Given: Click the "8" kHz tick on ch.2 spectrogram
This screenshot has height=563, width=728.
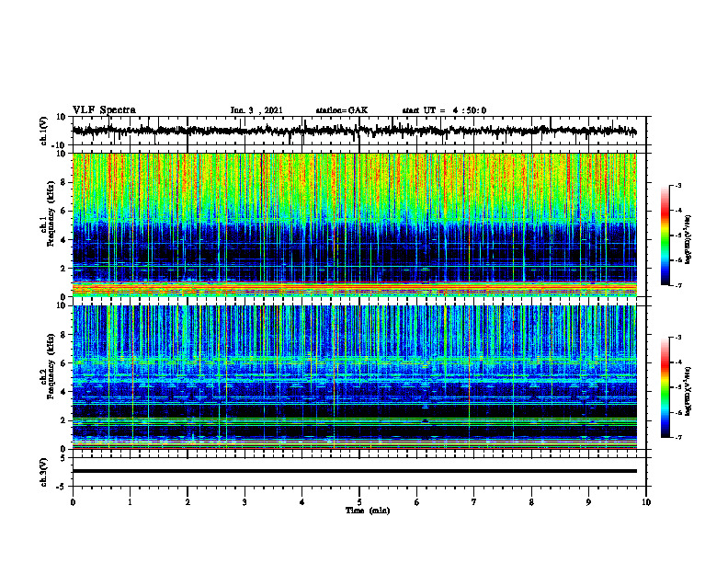Looking at the screenshot, I should click(64, 335).
